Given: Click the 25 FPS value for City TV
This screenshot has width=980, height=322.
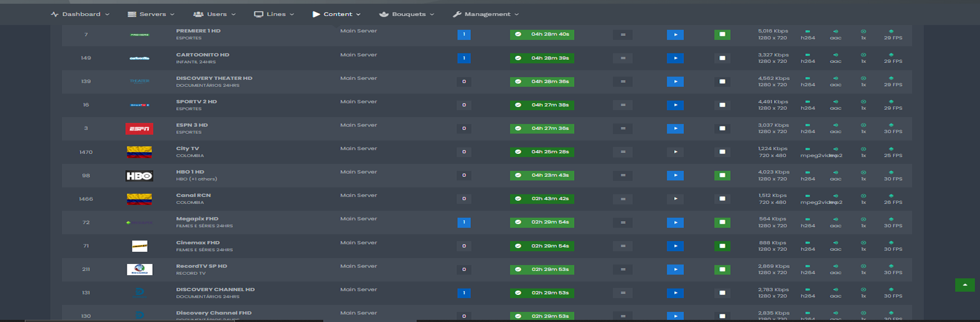Looking at the screenshot, I should click(893, 155).
